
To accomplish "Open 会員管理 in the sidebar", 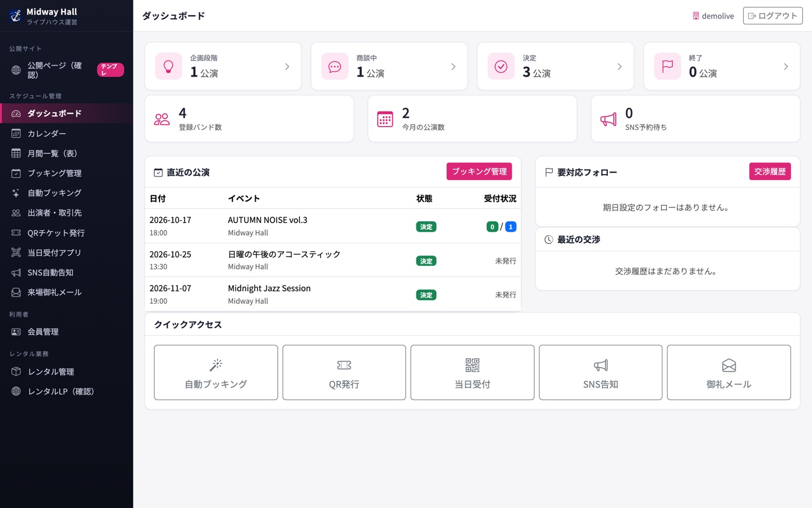I will [x=67, y=332].
